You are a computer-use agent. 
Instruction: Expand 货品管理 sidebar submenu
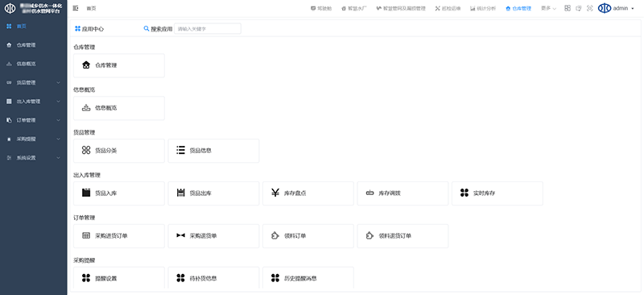[x=33, y=83]
